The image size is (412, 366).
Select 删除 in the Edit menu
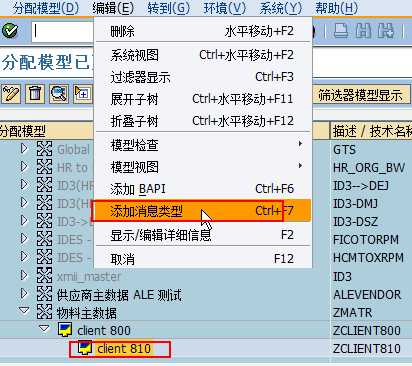(203, 31)
